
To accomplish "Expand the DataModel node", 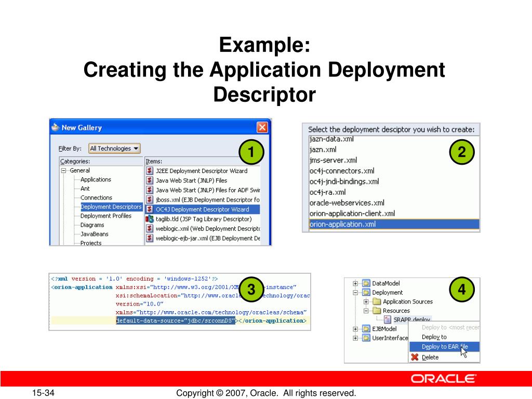I will coord(355,284).
